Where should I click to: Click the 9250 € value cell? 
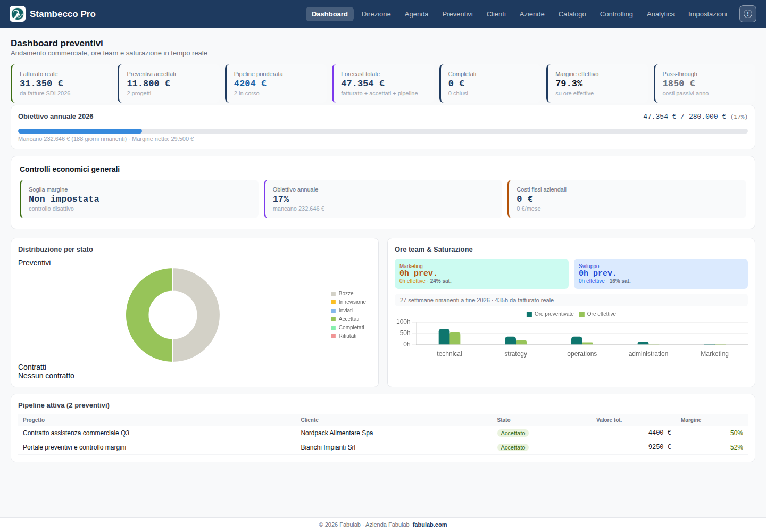[x=660, y=447]
